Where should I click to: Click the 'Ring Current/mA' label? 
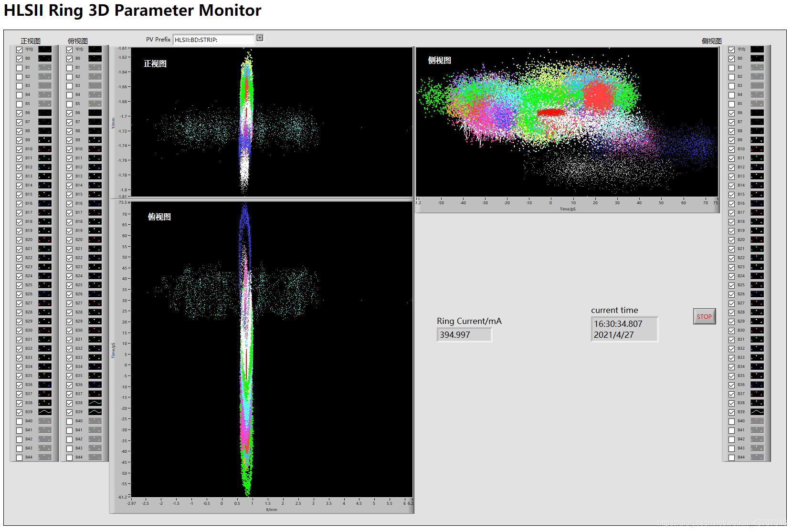(x=469, y=321)
